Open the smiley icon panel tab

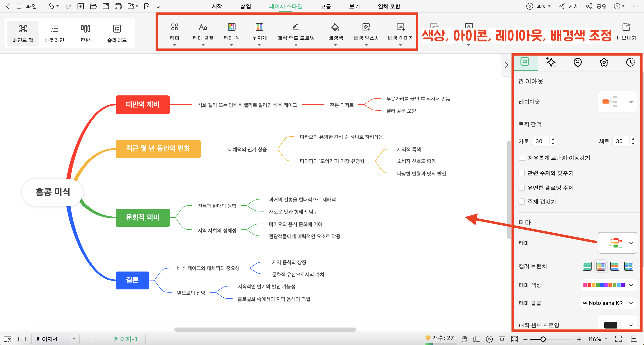click(x=577, y=62)
